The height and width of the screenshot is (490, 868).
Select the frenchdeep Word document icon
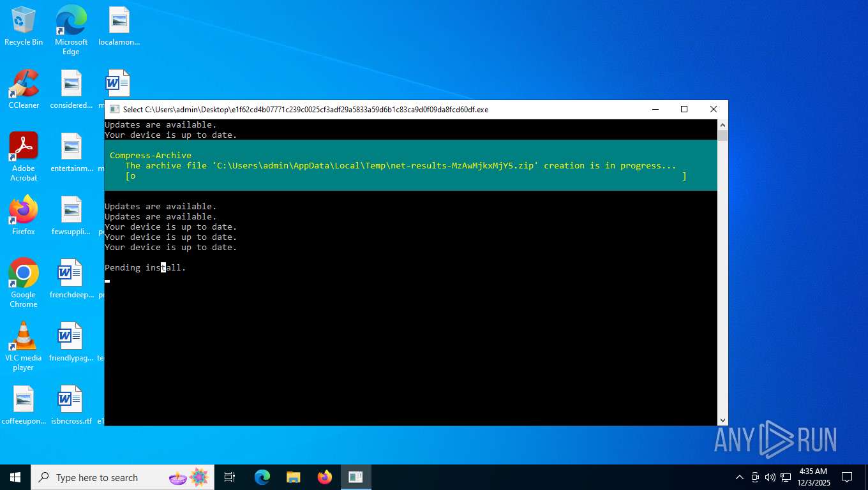pyautogui.click(x=71, y=279)
